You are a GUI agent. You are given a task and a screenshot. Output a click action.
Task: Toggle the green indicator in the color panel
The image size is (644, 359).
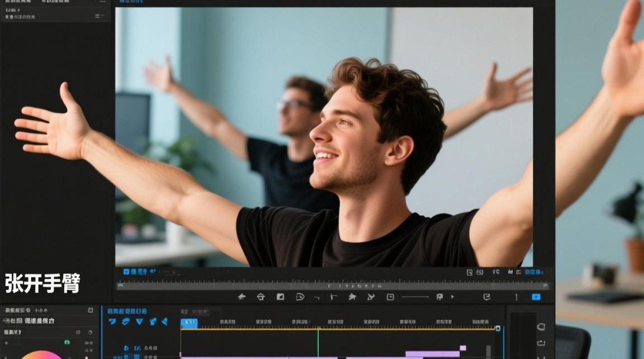pyautogui.click(x=67, y=342)
